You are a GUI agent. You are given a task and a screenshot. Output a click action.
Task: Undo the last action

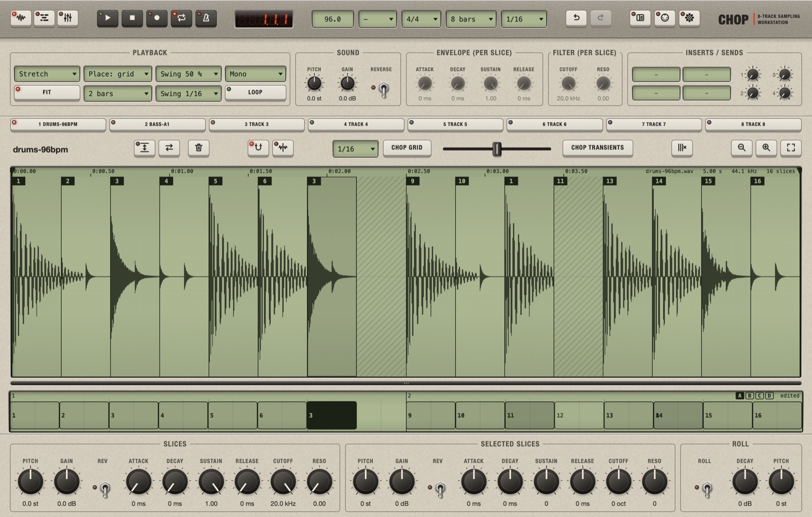[x=577, y=18]
